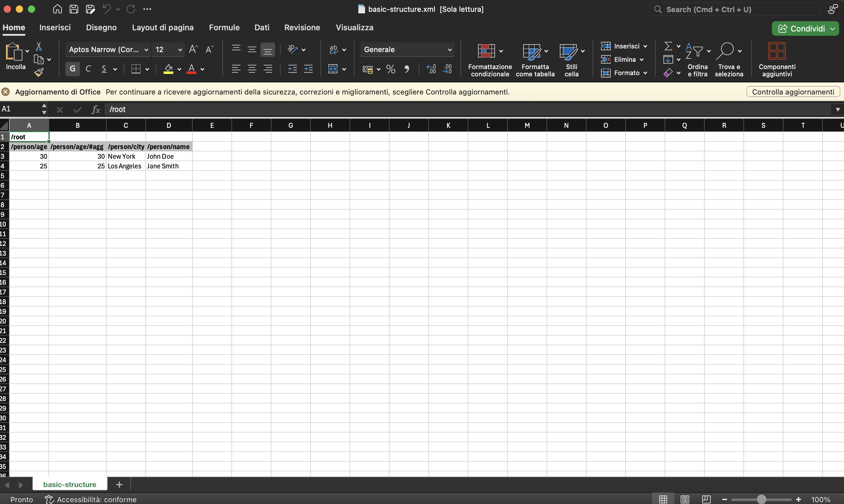
Task: Dismiss the Office update notification bar
Action: (5, 92)
